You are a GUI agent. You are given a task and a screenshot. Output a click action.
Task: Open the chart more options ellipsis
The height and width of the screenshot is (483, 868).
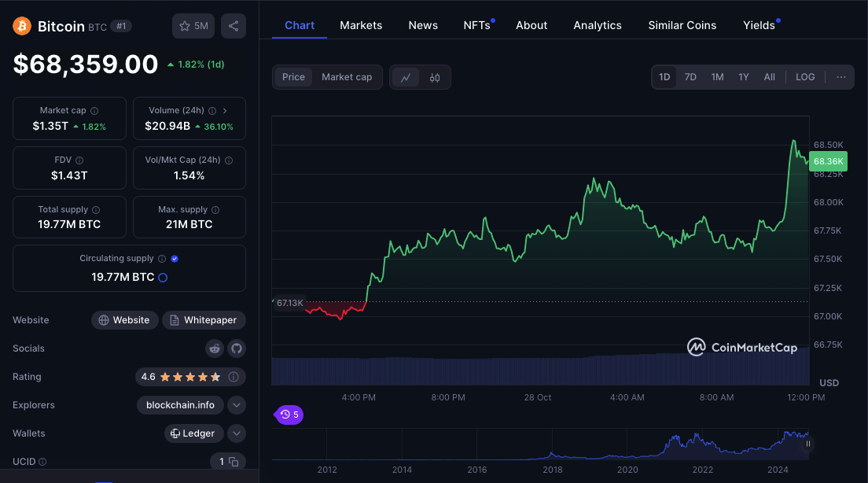pos(841,77)
